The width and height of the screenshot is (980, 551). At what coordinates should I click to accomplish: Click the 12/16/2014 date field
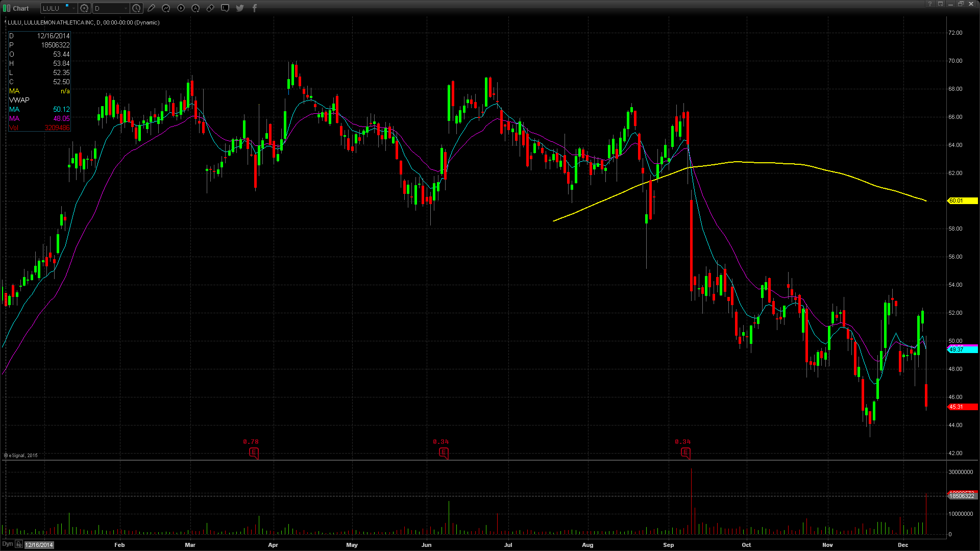click(39, 545)
